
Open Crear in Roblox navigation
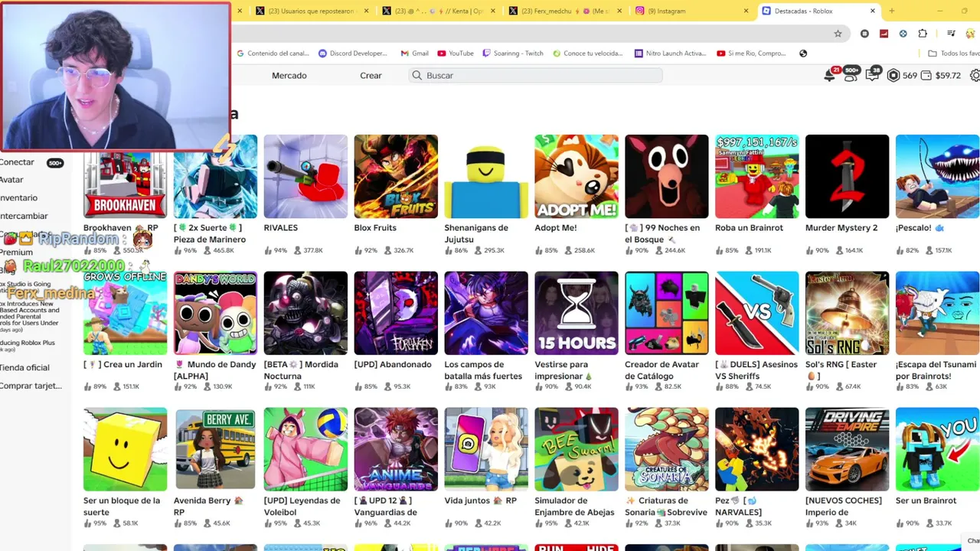[x=371, y=75]
